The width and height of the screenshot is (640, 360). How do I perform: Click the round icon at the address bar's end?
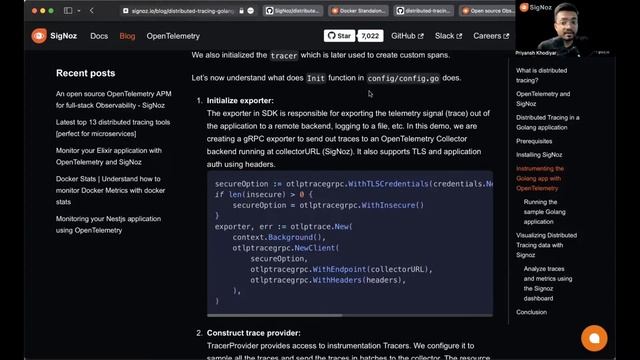point(251,11)
